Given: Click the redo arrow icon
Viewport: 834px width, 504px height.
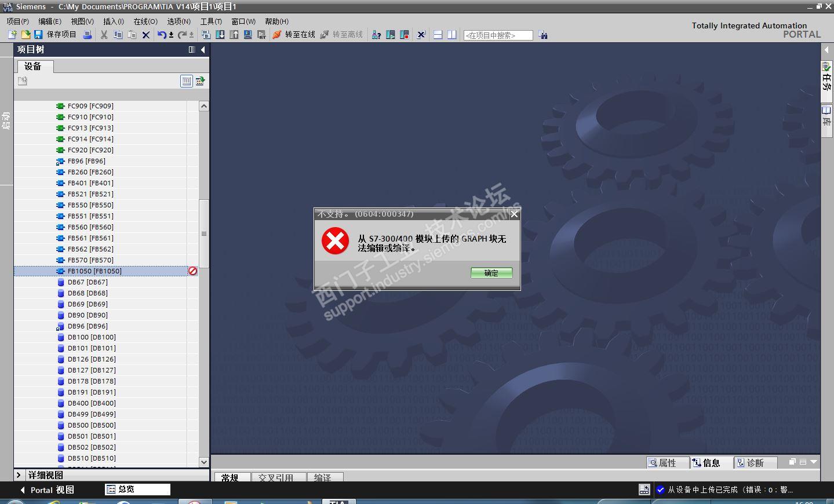Looking at the screenshot, I should (x=182, y=35).
